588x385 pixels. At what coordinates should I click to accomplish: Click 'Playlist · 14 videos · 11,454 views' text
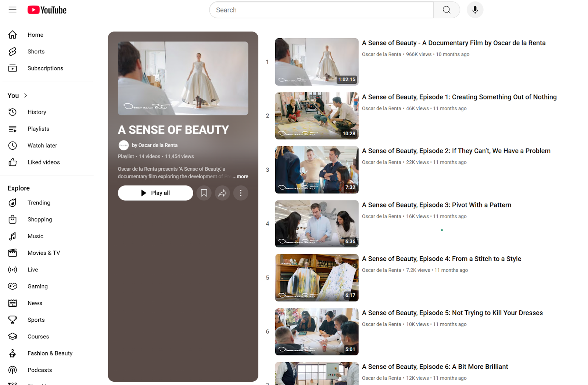coord(156,156)
